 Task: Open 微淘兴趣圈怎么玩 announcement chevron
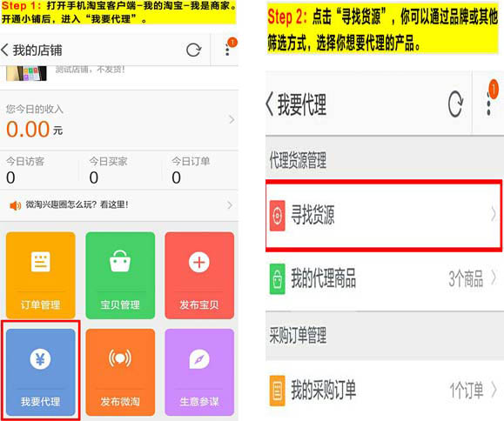tap(230, 205)
